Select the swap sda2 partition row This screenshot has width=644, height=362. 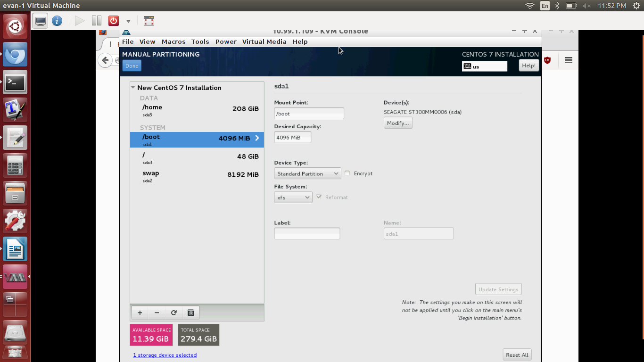(197, 176)
